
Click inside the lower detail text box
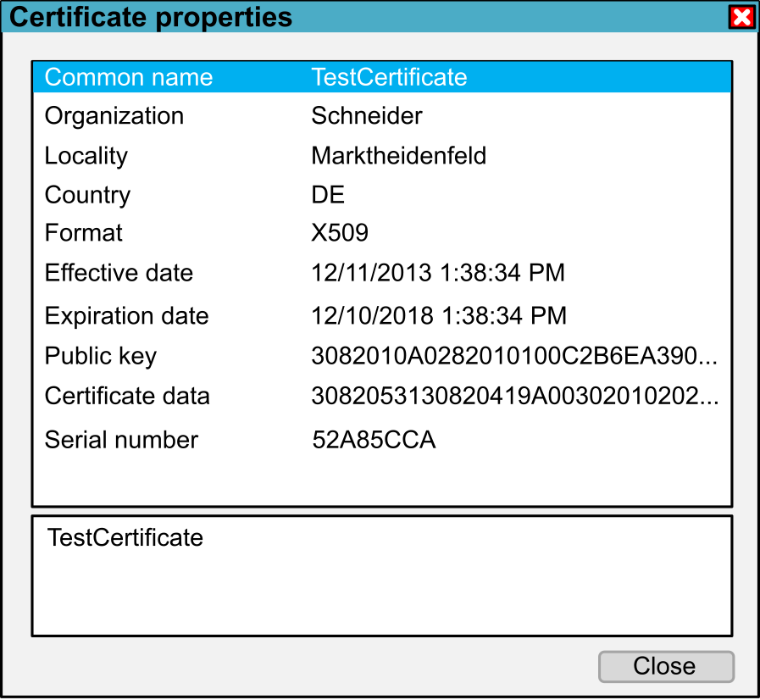[x=382, y=576]
